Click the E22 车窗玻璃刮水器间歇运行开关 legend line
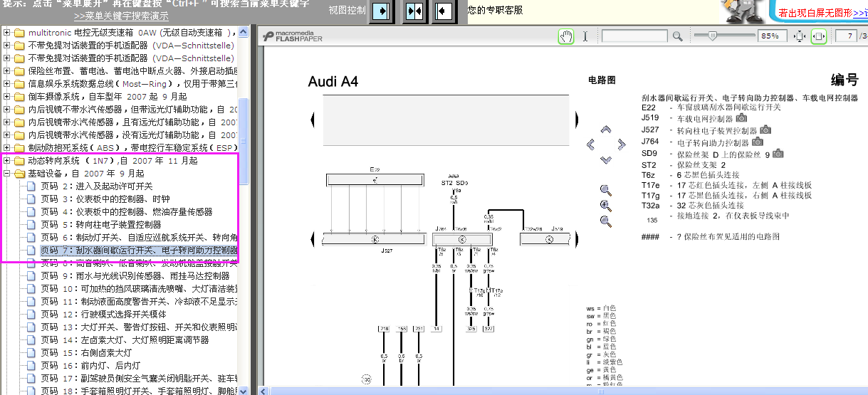Viewport: 868px width, 395px height. [x=711, y=107]
